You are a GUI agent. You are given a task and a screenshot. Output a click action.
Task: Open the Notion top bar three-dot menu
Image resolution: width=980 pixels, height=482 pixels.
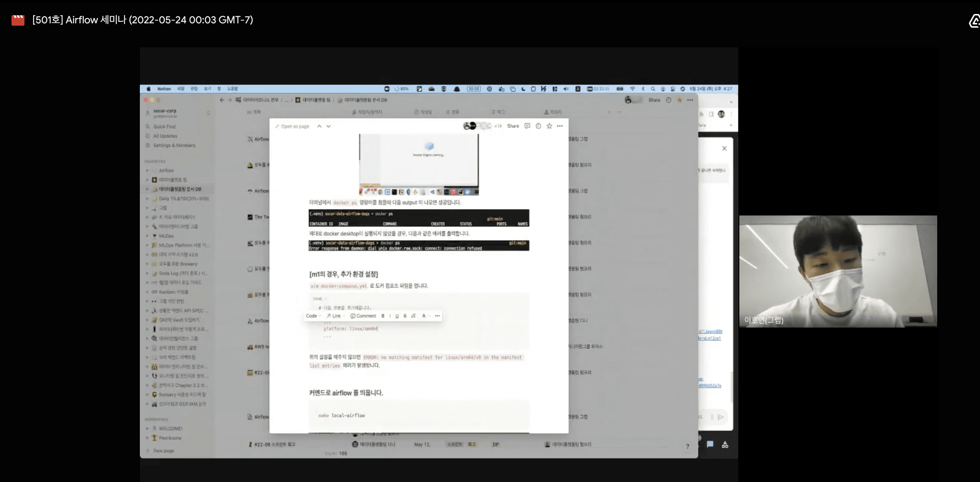click(x=690, y=100)
